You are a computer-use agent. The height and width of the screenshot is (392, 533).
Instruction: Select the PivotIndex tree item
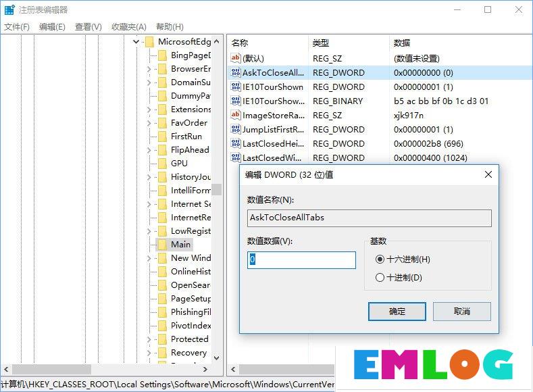pos(191,326)
